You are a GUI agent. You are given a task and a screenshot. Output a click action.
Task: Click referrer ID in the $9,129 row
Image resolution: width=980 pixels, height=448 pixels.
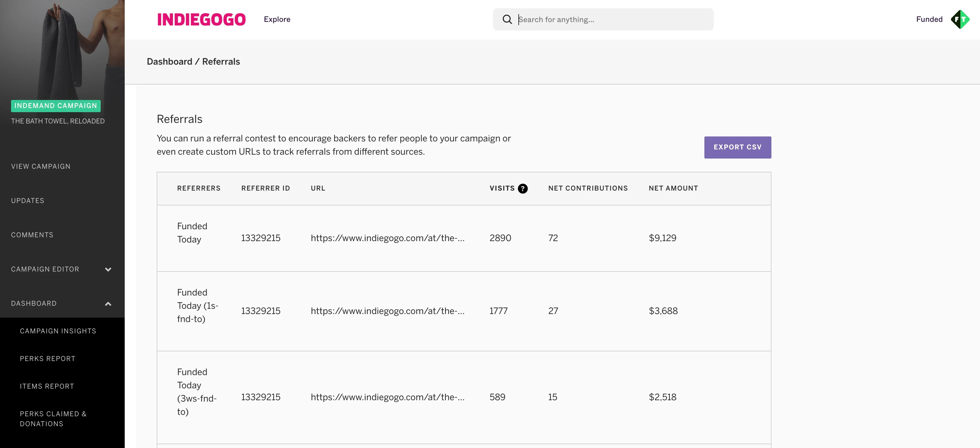pyautogui.click(x=261, y=238)
